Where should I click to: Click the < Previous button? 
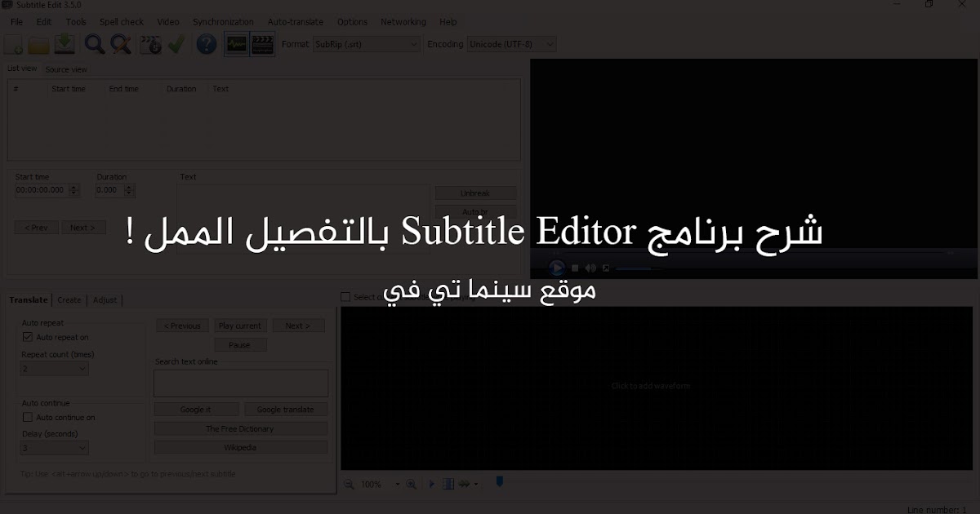(x=183, y=326)
